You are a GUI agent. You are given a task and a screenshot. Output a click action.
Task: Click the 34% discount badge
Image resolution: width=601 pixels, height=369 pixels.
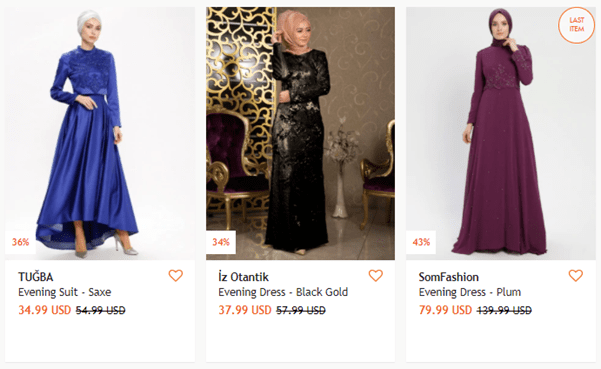[x=221, y=242]
